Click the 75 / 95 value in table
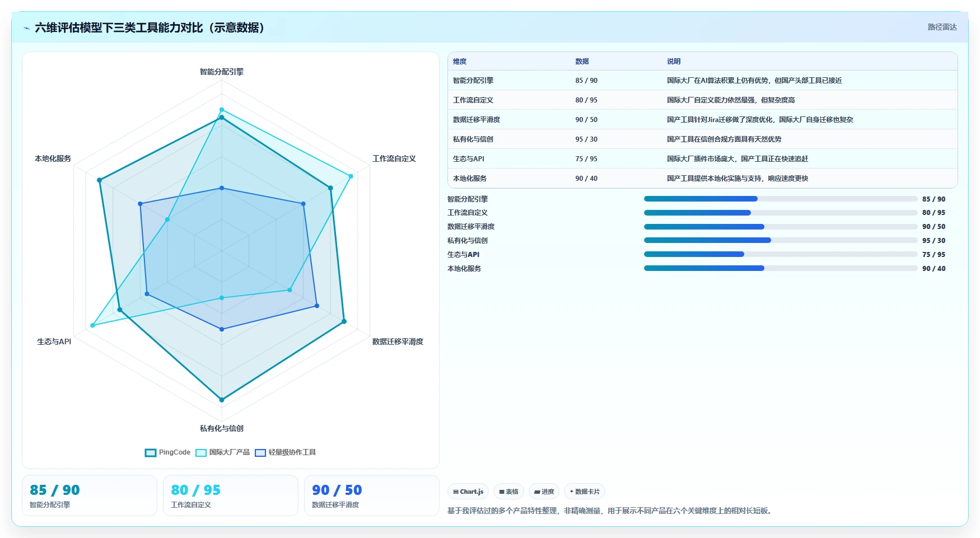Image resolution: width=980 pixels, height=538 pixels. [x=586, y=159]
